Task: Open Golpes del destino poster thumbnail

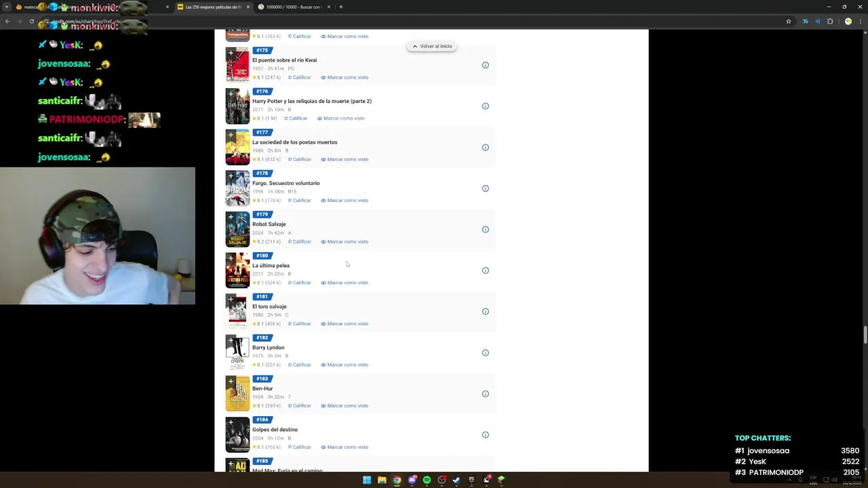Action: click(237, 435)
